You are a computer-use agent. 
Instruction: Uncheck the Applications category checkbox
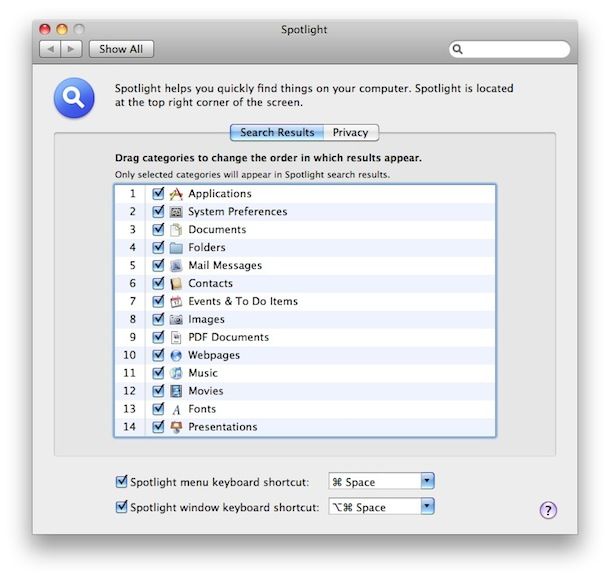[x=158, y=193]
